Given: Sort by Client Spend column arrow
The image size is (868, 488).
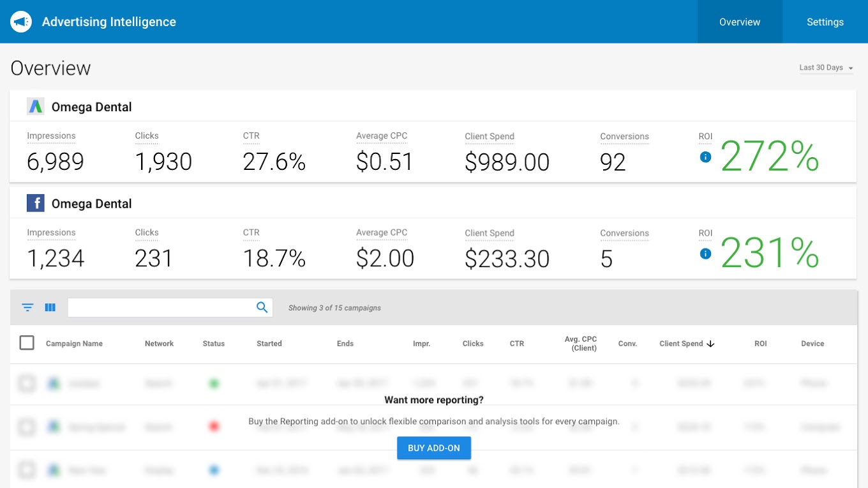Looking at the screenshot, I should coord(710,344).
